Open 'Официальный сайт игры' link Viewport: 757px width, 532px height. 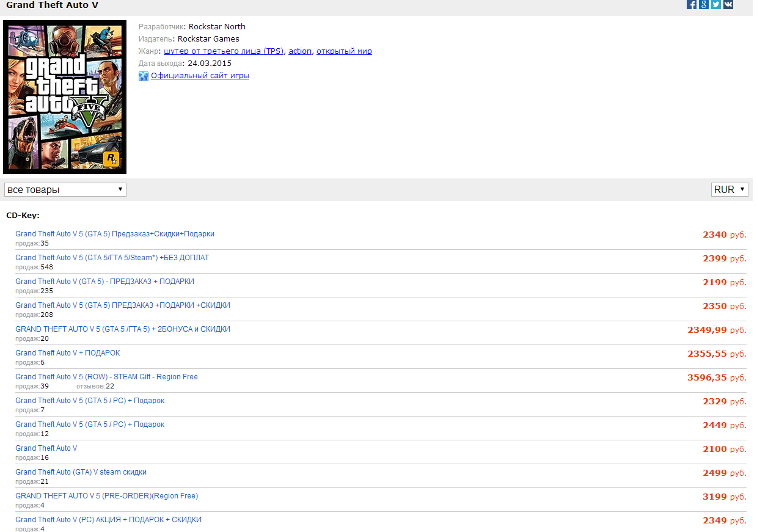coord(200,76)
